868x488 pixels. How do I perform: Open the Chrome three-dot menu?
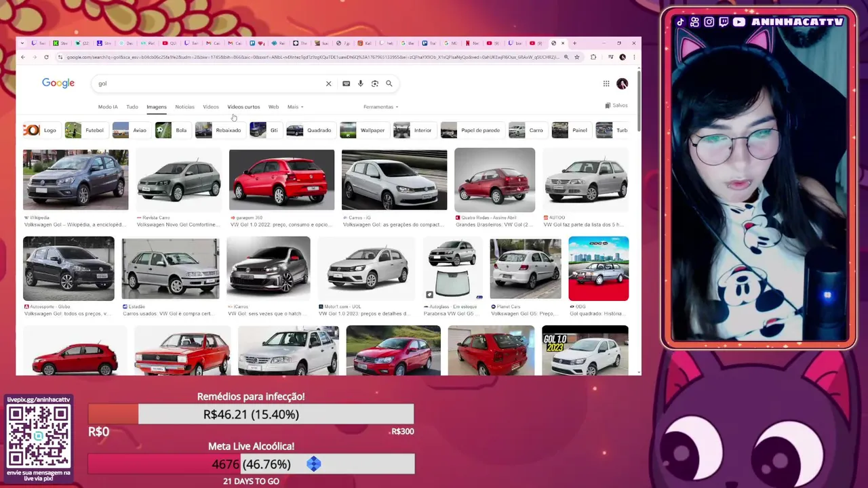tap(633, 57)
